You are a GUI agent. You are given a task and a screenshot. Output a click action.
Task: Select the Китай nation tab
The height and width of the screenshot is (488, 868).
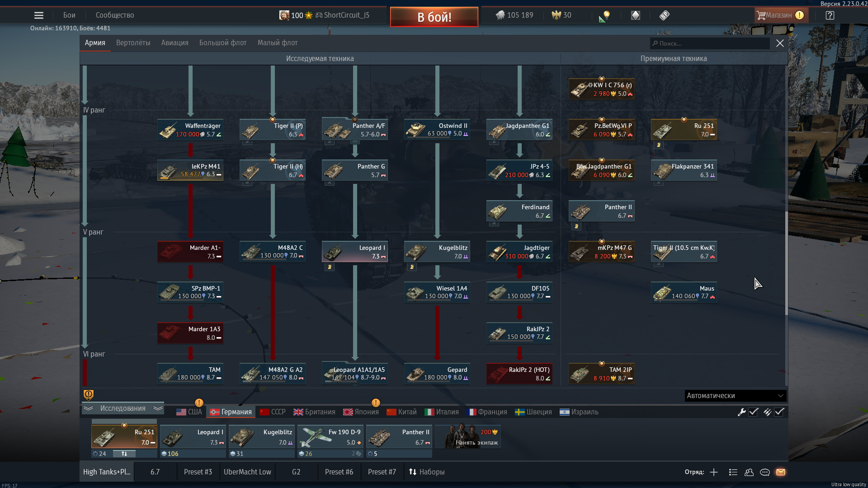click(x=401, y=412)
